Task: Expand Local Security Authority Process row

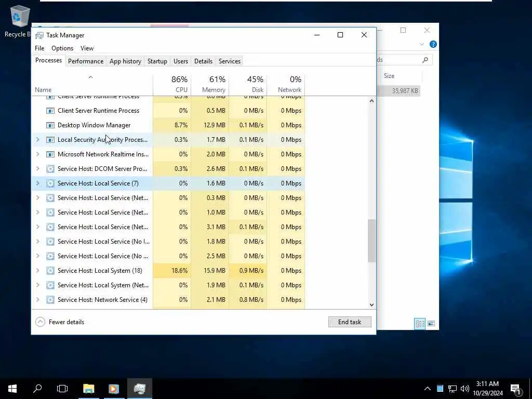Action: tap(37, 140)
